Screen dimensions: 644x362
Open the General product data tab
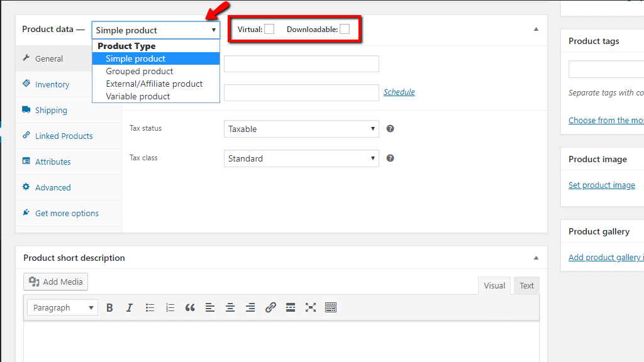click(x=54, y=58)
